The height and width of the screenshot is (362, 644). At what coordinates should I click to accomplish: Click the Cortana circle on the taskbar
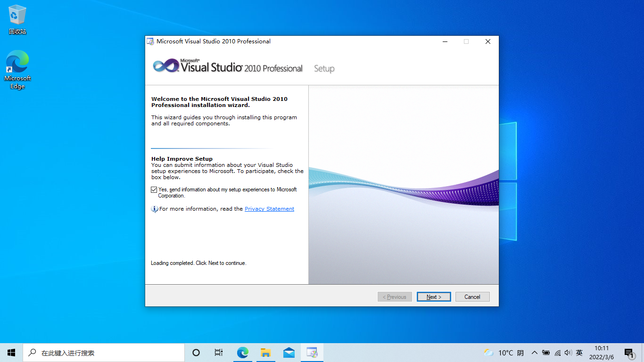(x=196, y=352)
